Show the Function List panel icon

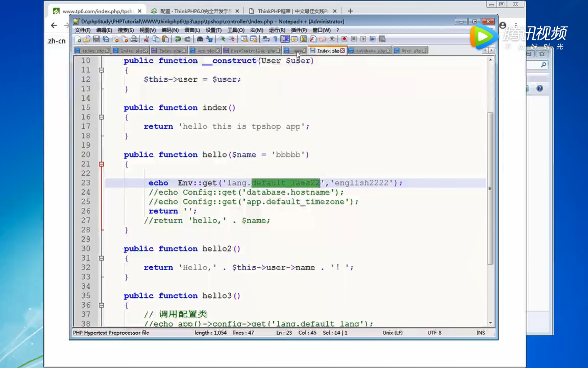coord(313,39)
